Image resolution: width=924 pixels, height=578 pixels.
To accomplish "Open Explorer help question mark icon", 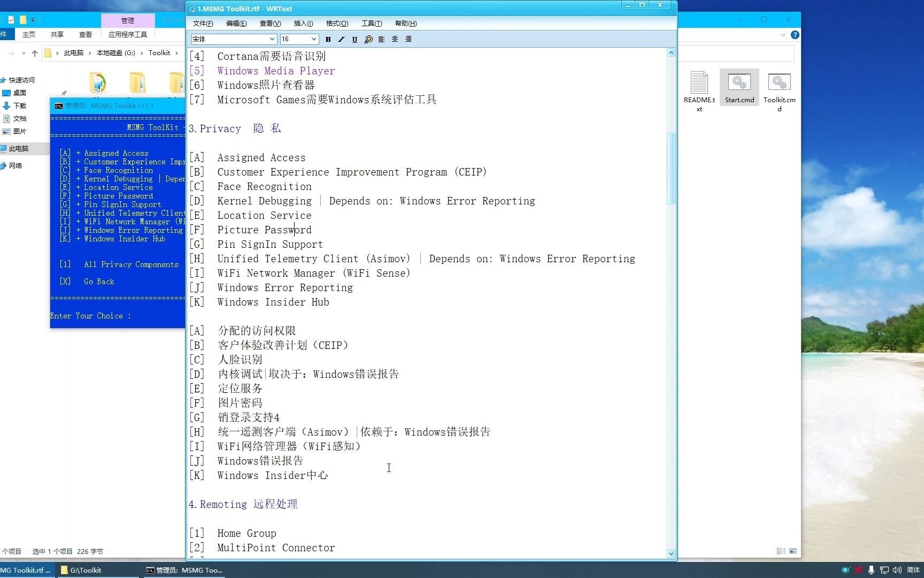I will tap(795, 35).
